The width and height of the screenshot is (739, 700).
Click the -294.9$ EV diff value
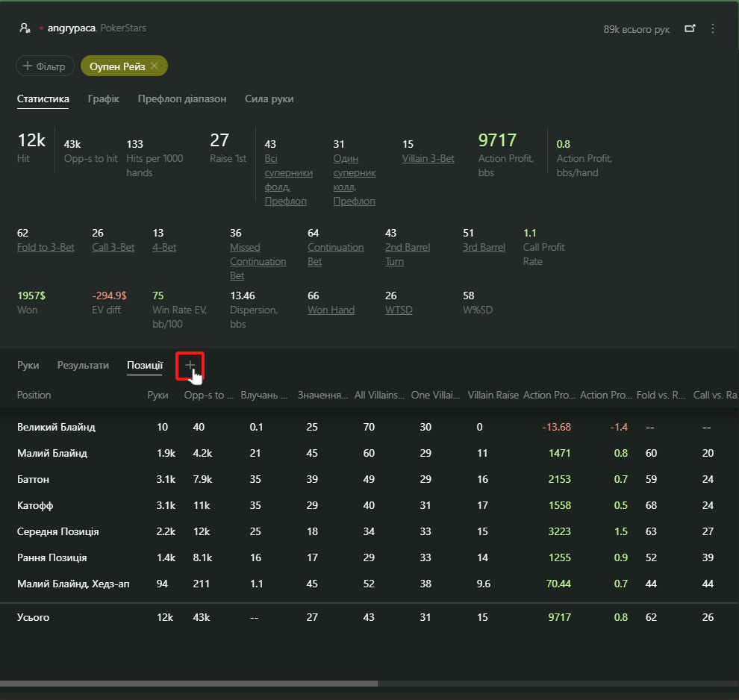coord(109,296)
